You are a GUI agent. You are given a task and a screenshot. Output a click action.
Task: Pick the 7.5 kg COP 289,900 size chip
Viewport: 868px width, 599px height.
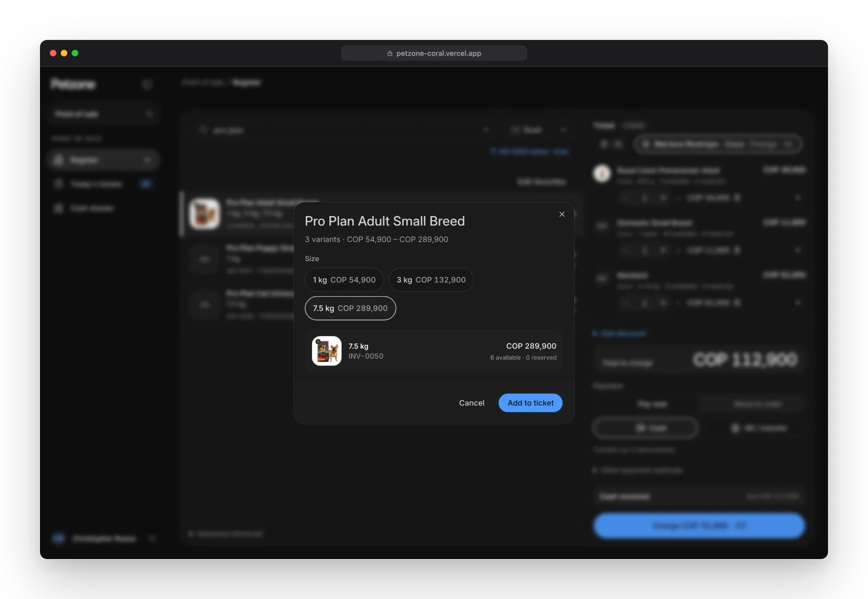tap(350, 308)
